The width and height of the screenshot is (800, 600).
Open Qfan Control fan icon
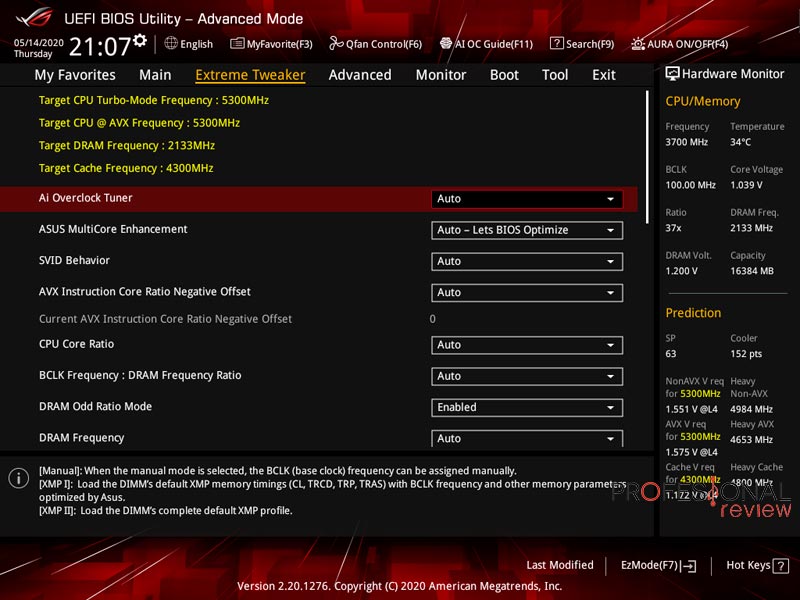coord(336,43)
